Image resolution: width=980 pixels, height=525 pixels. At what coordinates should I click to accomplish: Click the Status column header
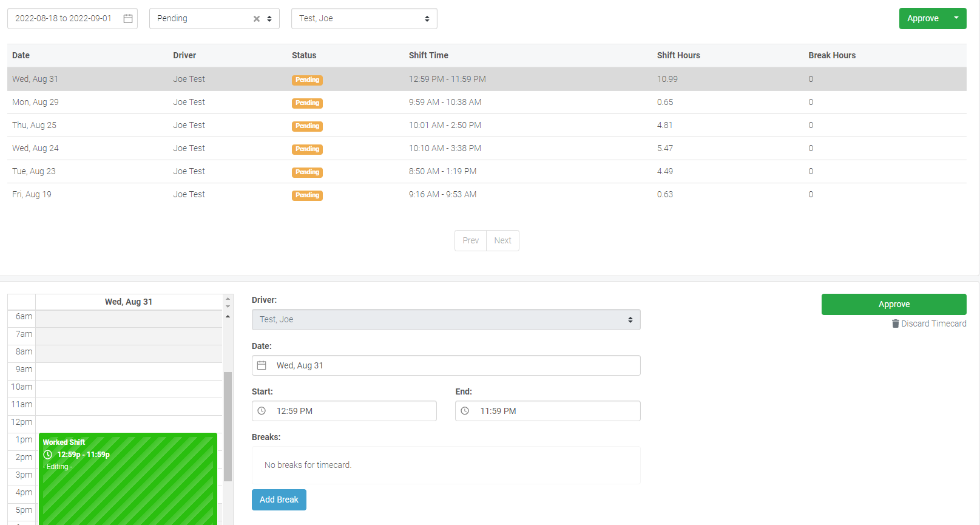tap(304, 55)
